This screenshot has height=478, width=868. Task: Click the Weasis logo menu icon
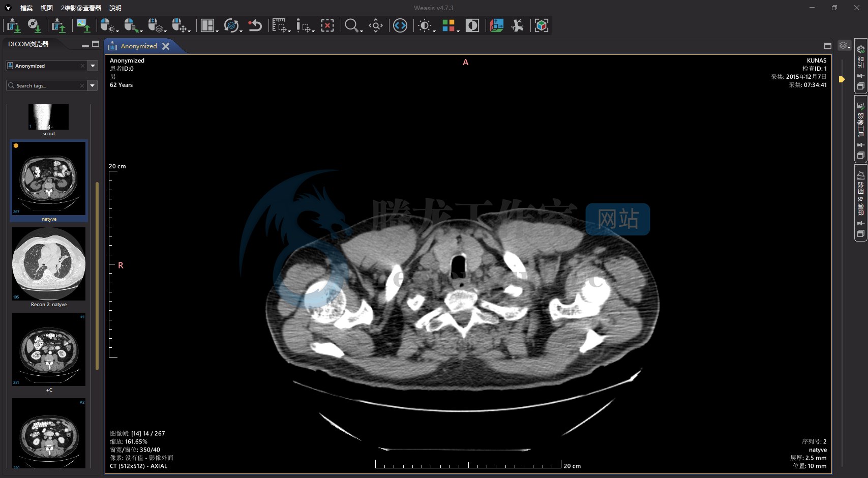[x=8, y=8]
